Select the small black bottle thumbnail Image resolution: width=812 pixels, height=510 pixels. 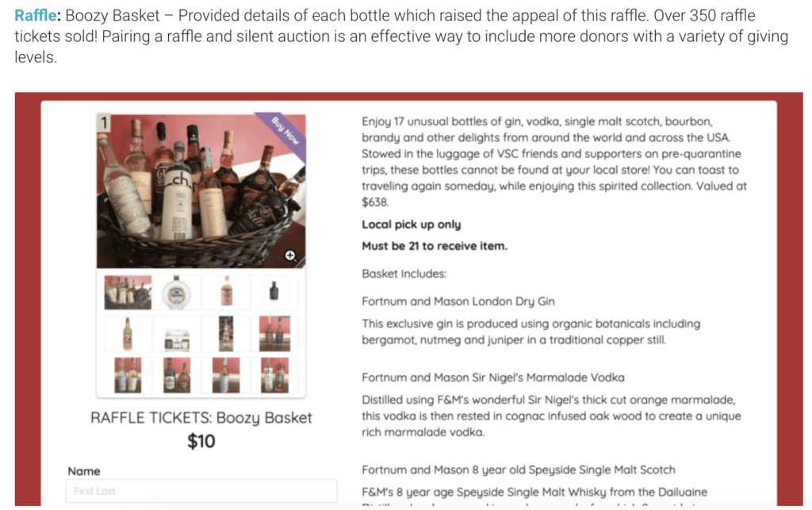pyautogui.click(x=274, y=293)
